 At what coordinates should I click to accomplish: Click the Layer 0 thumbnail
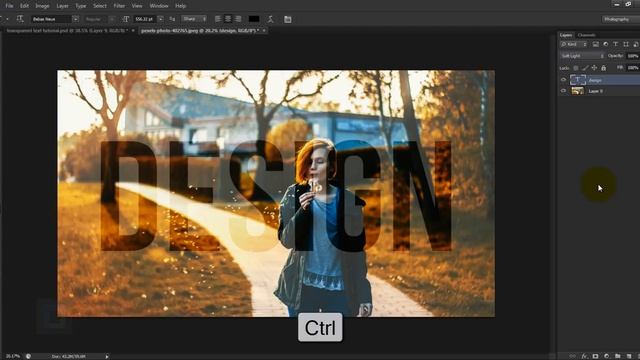tap(578, 91)
